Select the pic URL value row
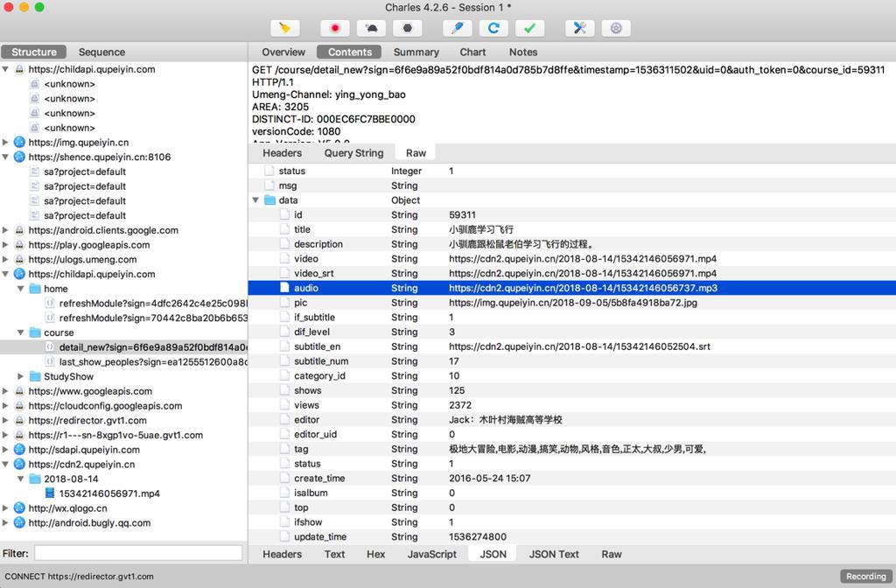The height and width of the screenshot is (588, 896). [x=572, y=303]
